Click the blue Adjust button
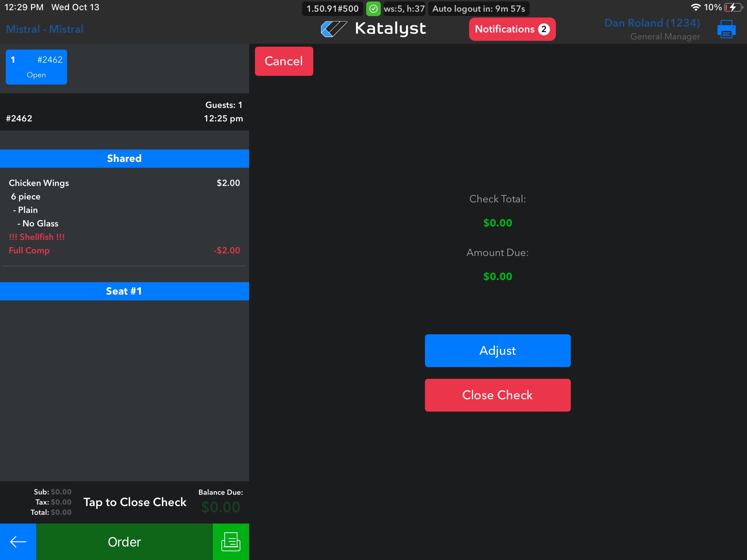Viewport: 747px width, 560px height. (x=498, y=350)
